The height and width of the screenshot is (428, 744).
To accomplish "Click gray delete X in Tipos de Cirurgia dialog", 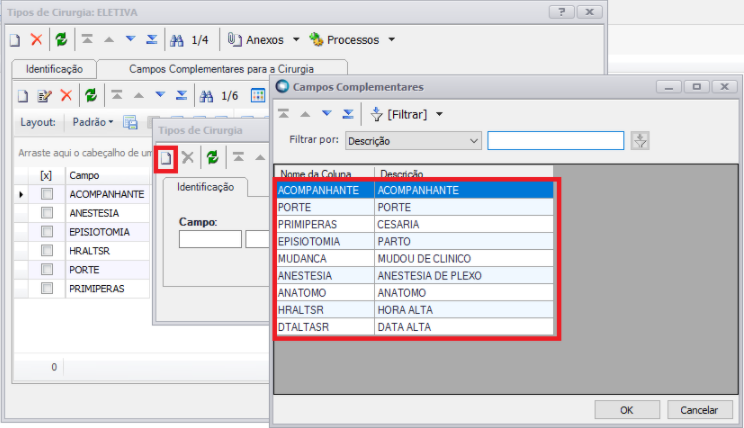I will [188, 158].
